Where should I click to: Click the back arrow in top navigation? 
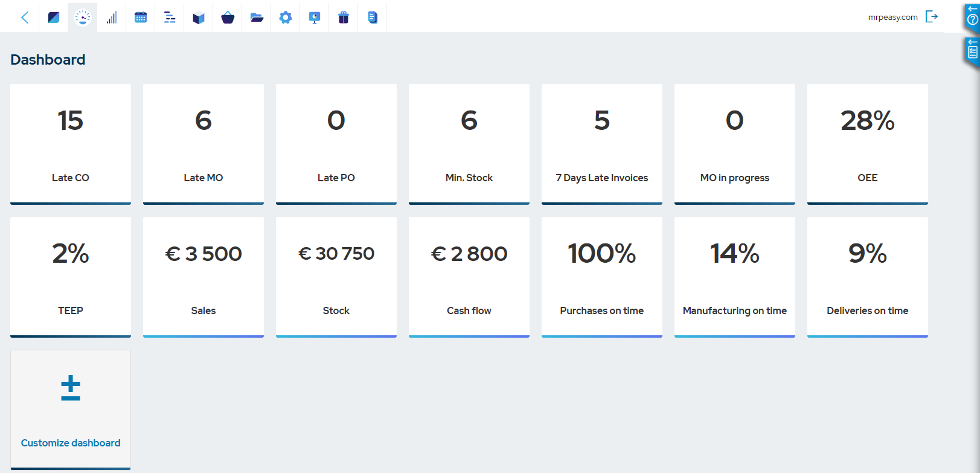(x=25, y=18)
